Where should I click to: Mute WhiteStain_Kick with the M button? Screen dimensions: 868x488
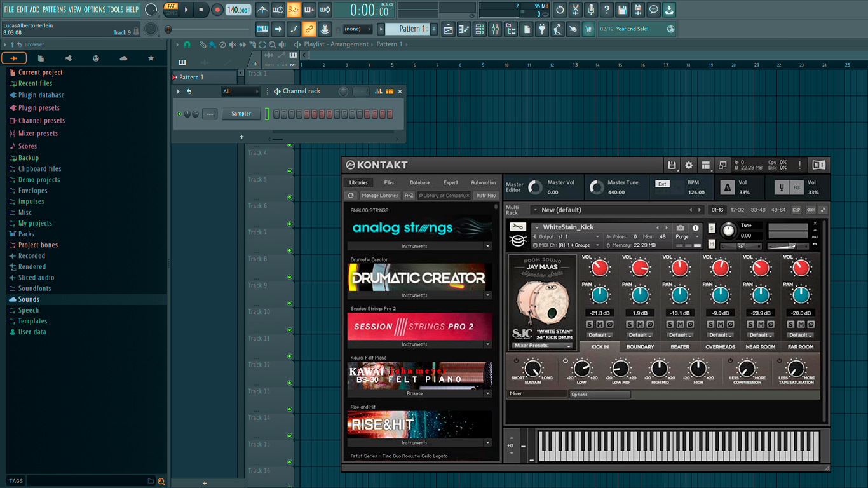pyautogui.click(x=712, y=244)
